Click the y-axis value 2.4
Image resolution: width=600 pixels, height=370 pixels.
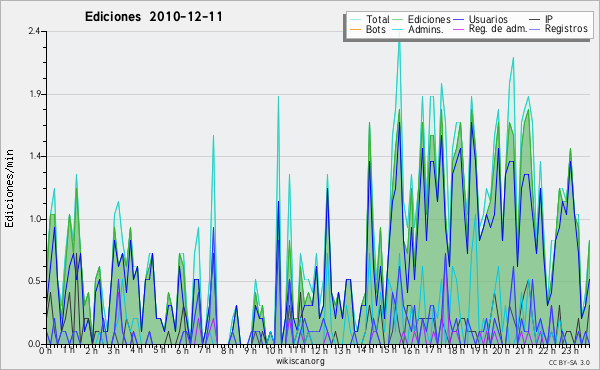(x=34, y=31)
